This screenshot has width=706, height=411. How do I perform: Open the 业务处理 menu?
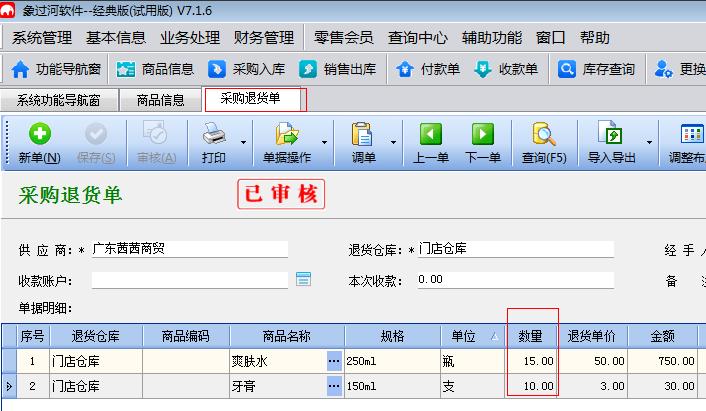tap(190, 37)
